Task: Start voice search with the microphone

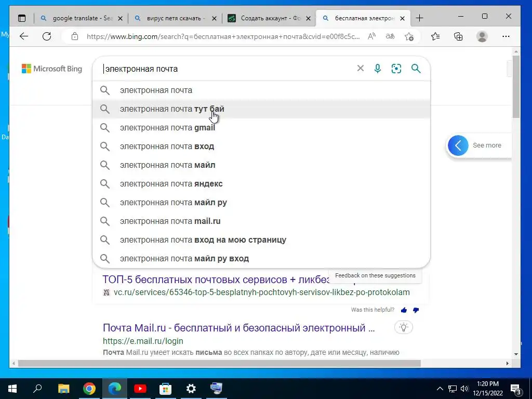Action: (378, 69)
